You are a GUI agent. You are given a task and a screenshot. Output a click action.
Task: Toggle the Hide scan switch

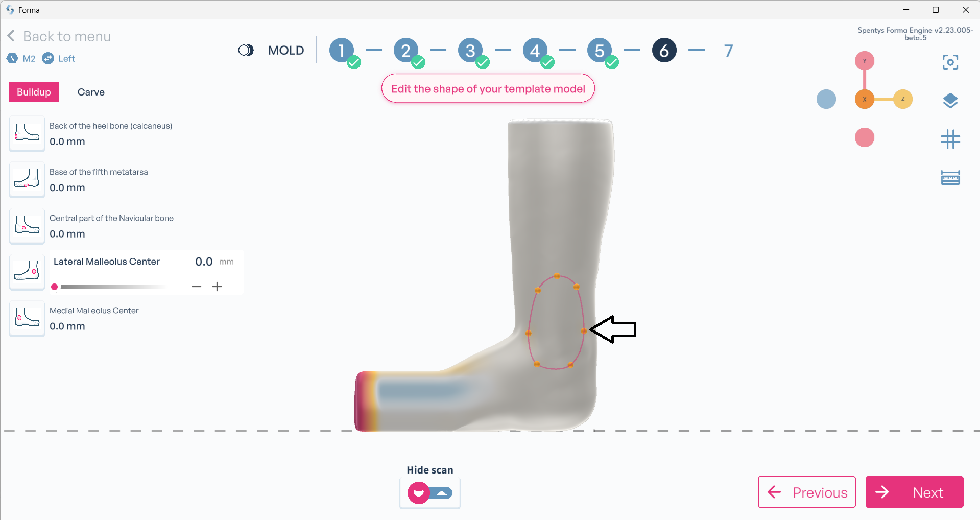(429, 493)
